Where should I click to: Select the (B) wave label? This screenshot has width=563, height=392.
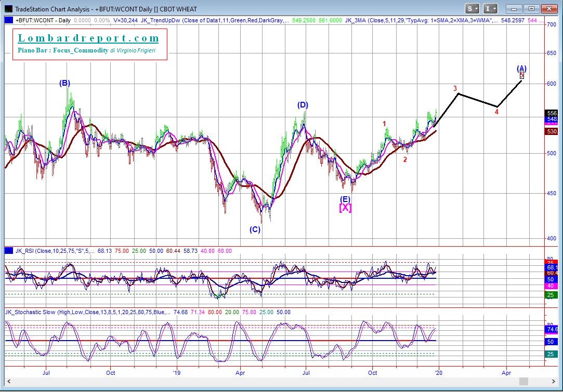click(64, 83)
